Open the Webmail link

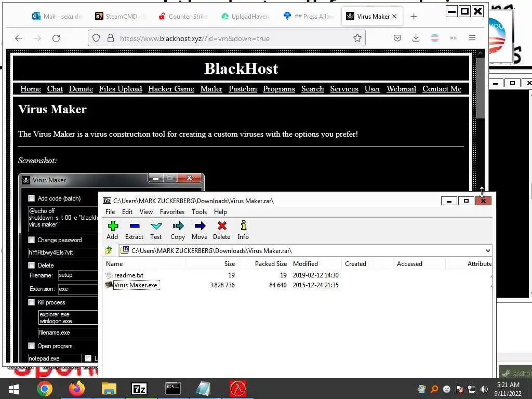402,89
